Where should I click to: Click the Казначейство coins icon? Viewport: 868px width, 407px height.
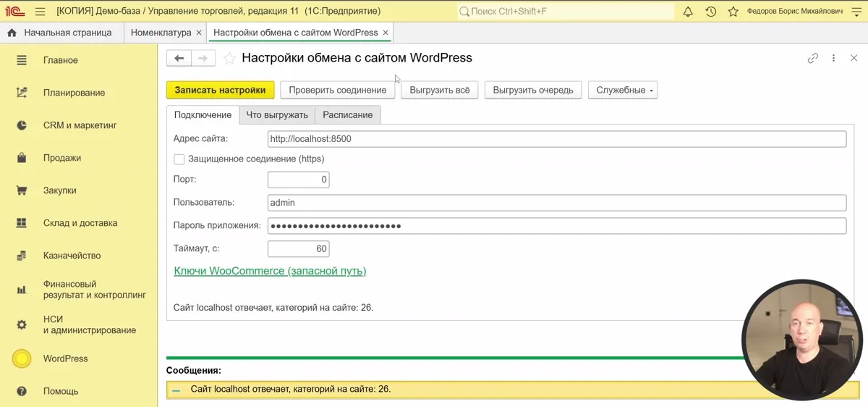(22, 256)
